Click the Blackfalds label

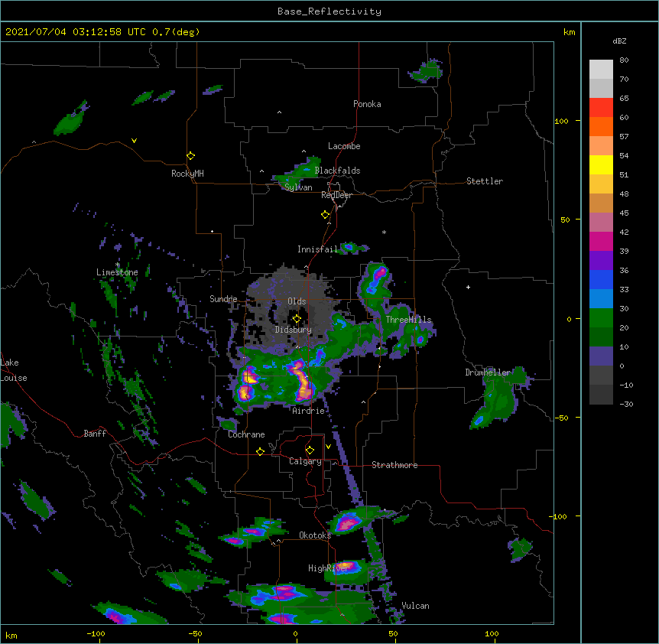(x=337, y=171)
